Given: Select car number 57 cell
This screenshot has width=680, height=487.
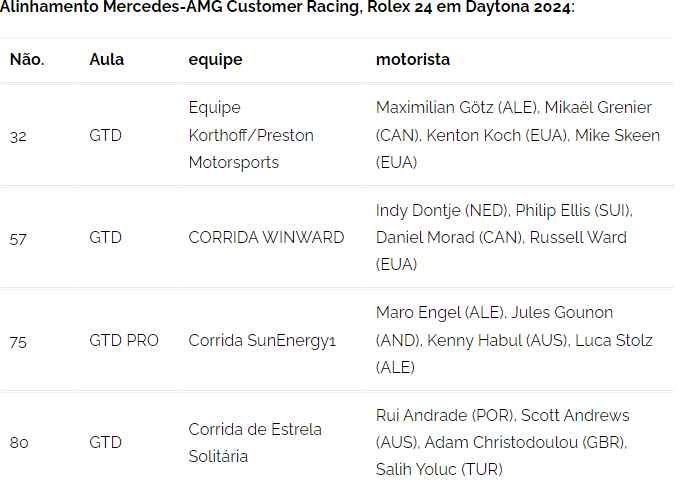Looking at the screenshot, I should pyautogui.click(x=18, y=238).
